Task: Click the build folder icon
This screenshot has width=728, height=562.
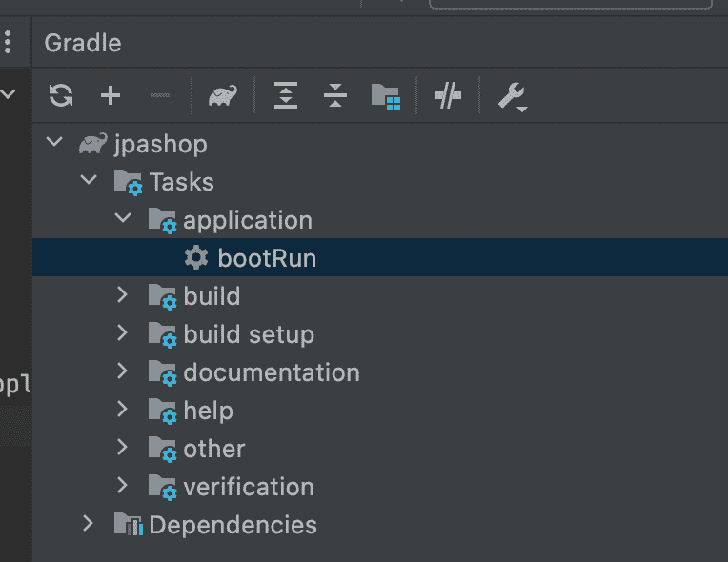Action: (163, 296)
